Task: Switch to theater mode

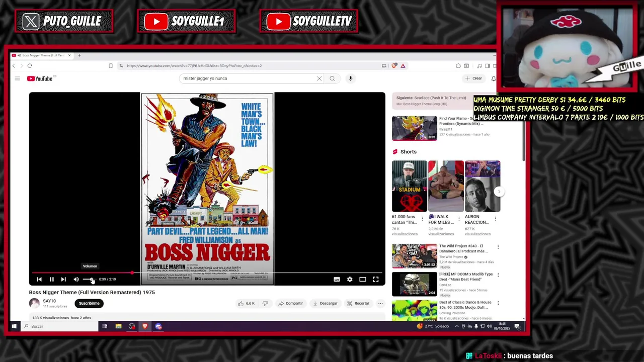Action: pyautogui.click(x=363, y=280)
